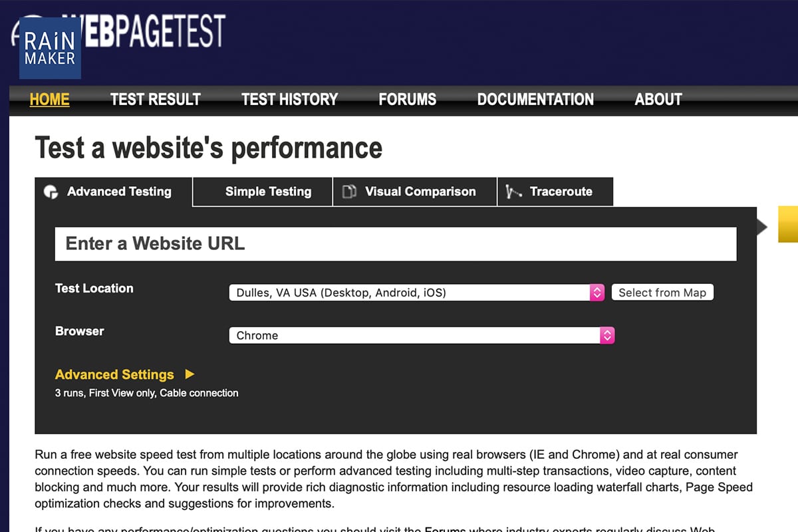
Task: Visit FORUMS from the navigation bar
Action: (x=407, y=100)
